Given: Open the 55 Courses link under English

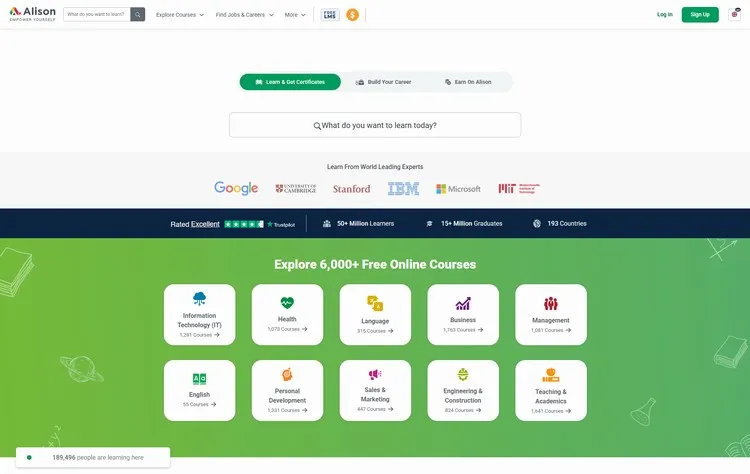Looking at the screenshot, I should (199, 405).
